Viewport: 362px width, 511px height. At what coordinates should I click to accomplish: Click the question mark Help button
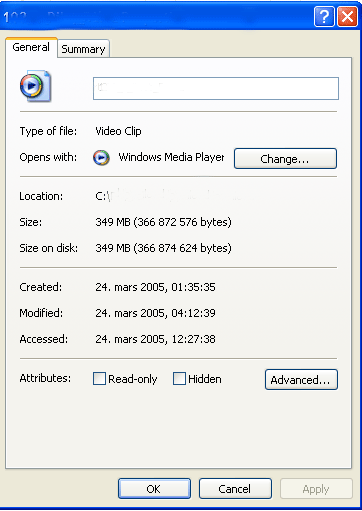point(324,16)
